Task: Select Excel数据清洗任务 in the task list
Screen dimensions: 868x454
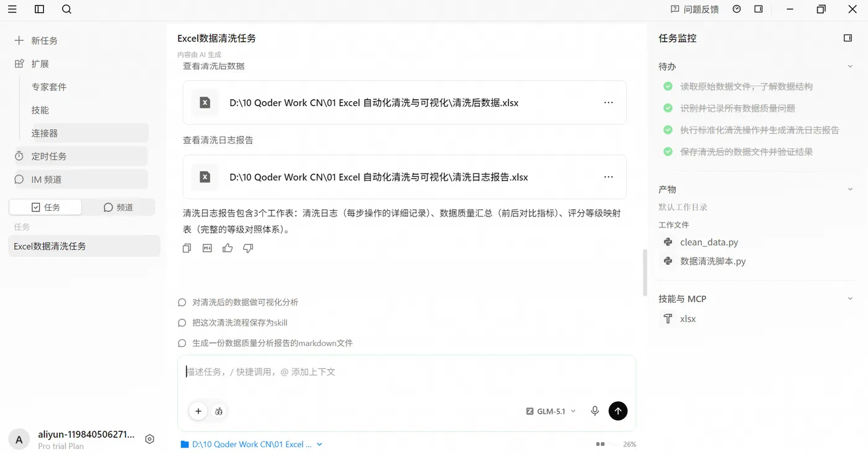Action: [x=84, y=246]
